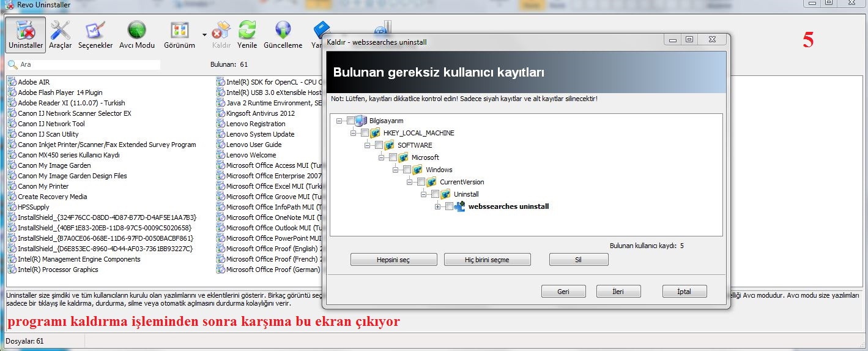Click the Revo Uninstaller title bar icon
Image resolution: width=868 pixels, height=351 pixels.
click(9, 5)
